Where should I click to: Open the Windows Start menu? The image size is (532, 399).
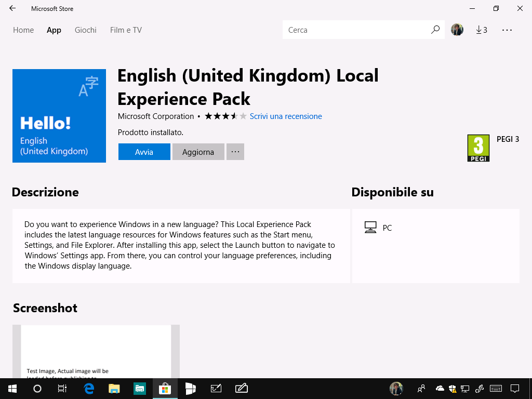12,389
